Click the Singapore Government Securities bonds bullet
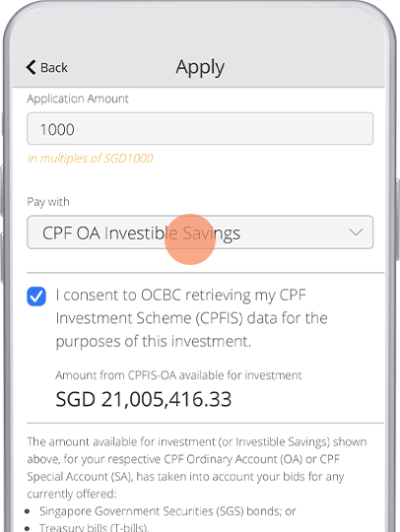Viewport: 400px width, 532px height. click(167, 511)
